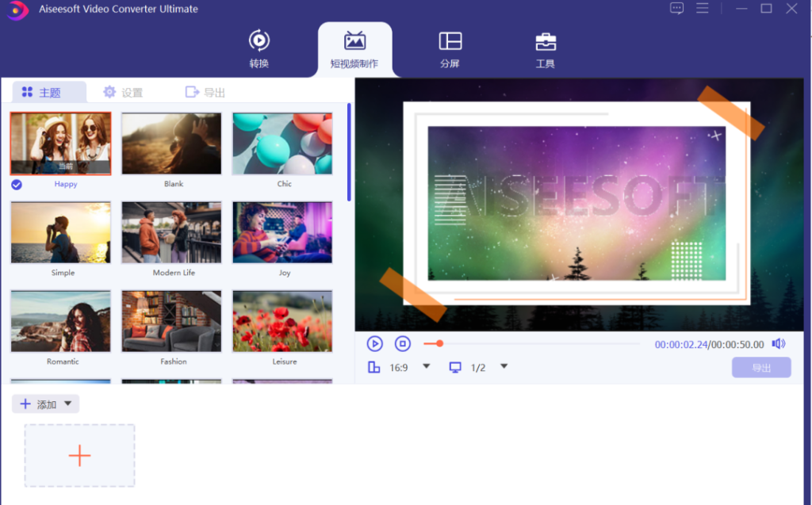The height and width of the screenshot is (505, 812).
Task: Expand the 添加 dropdown arrow
Action: 68,404
